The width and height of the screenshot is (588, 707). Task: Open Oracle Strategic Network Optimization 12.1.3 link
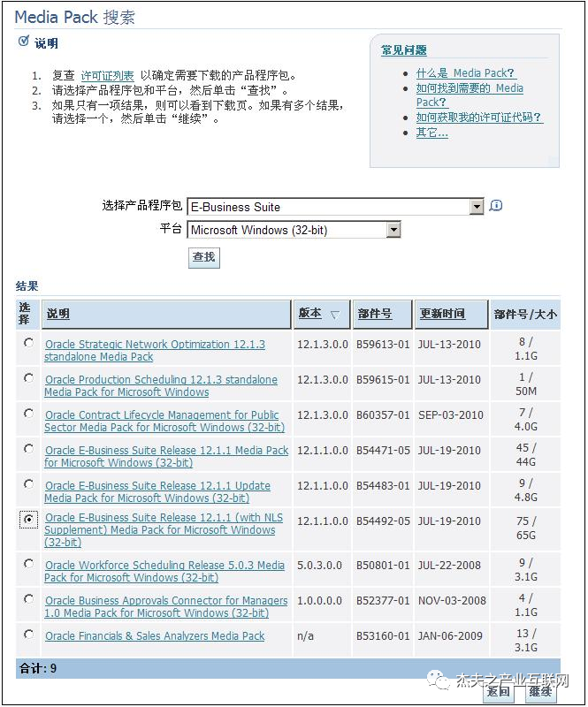click(155, 350)
